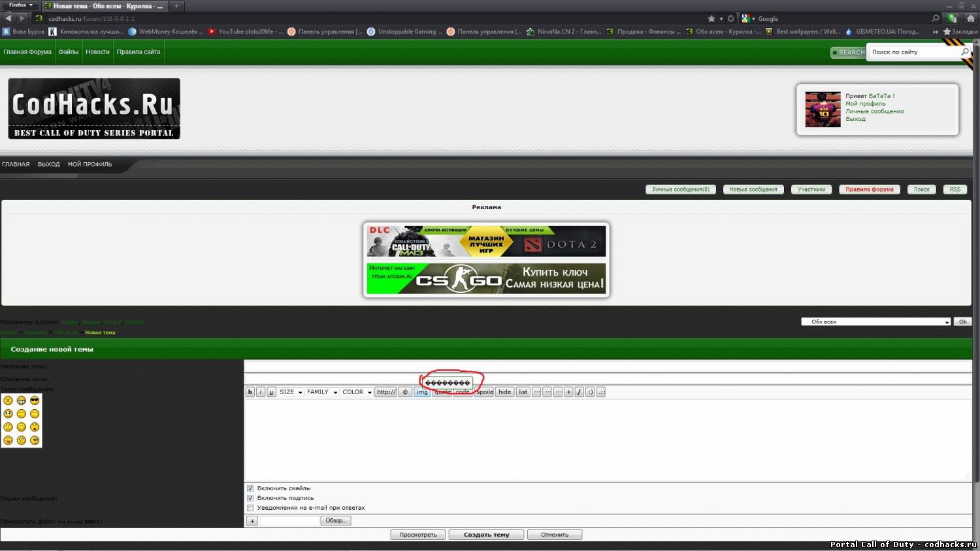Open the FAMILY font dropdown

(322, 392)
